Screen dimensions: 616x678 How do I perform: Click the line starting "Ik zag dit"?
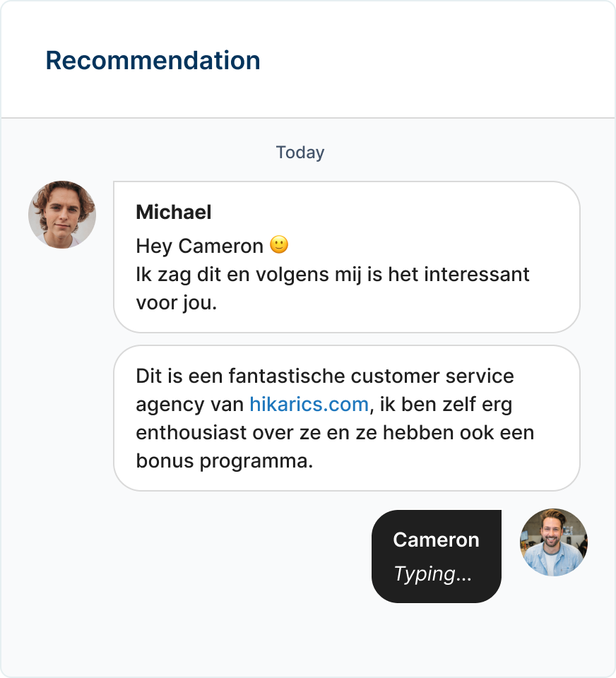(332, 274)
